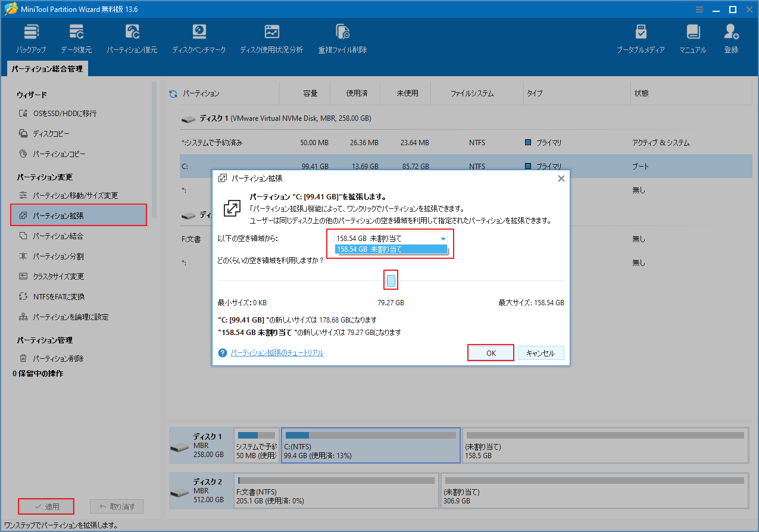Select パーティションを論理に設定 in sidebar
759x532 pixels.
[x=64, y=317]
